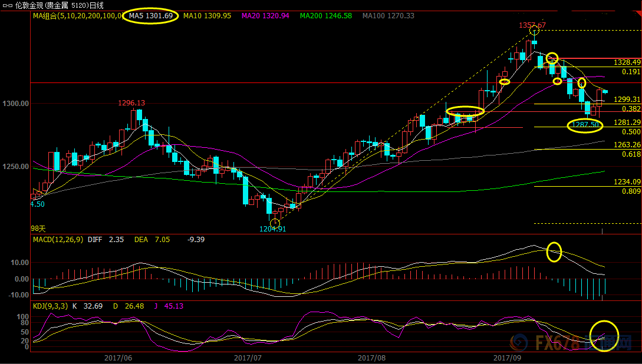The image size is (642, 364).
Task: Click the chain link icon beside chart title
Action: [x=7, y=5]
